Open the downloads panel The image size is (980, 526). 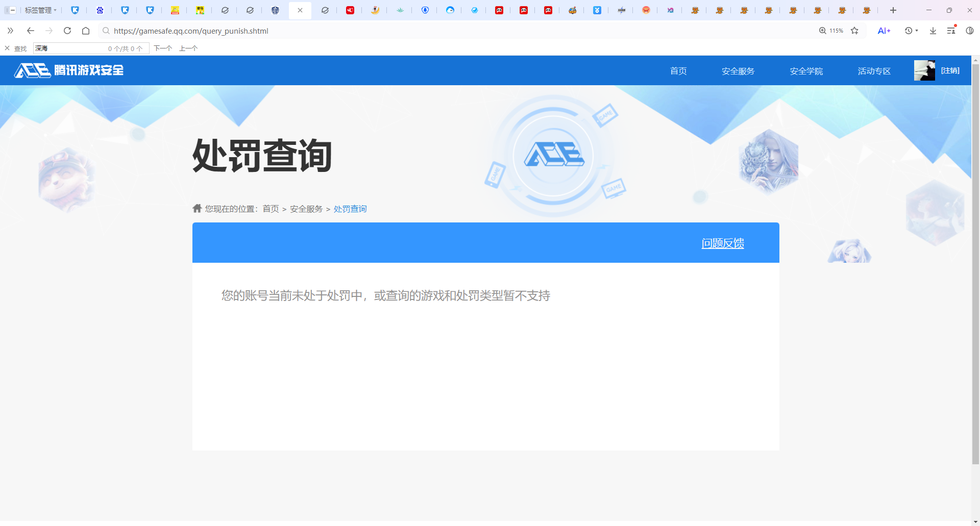(933, 31)
